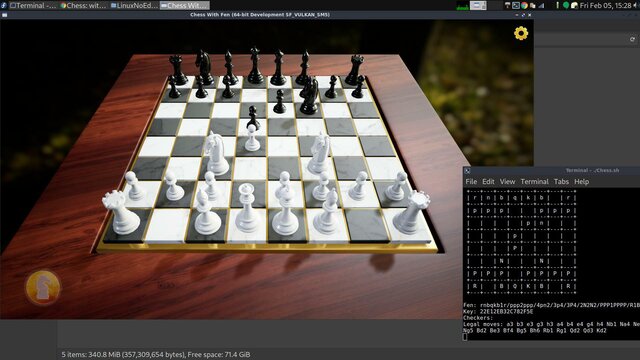Image resolution: width=640 pixels, height=360 pixels.
Task: Click the green CPU monitor graph
Action: (462, 6)
